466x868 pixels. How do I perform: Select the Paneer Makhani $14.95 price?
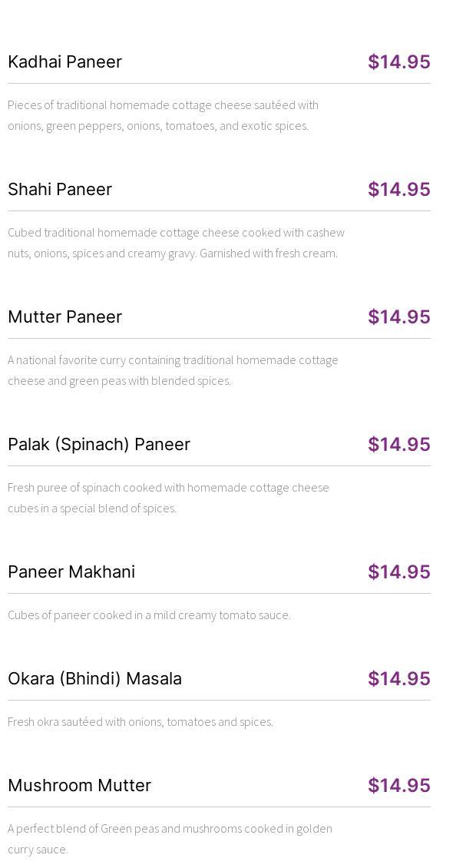pos(398,571)
